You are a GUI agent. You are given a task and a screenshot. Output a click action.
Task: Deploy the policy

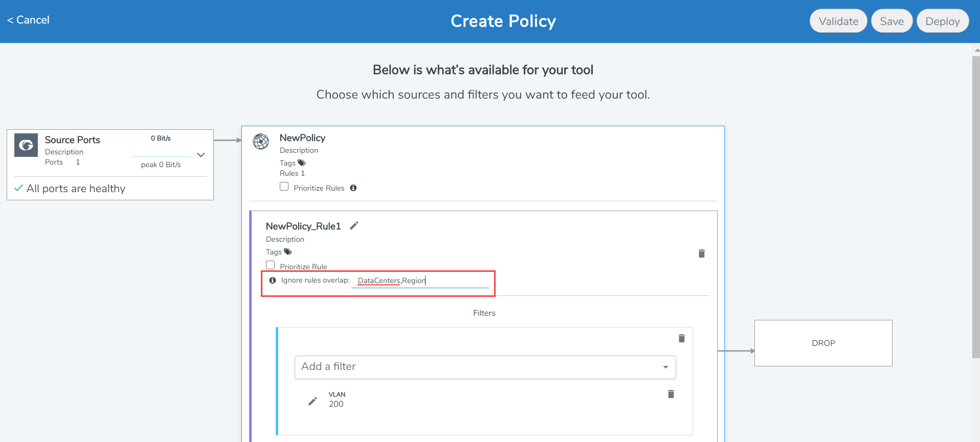click(x=942, y=21)
